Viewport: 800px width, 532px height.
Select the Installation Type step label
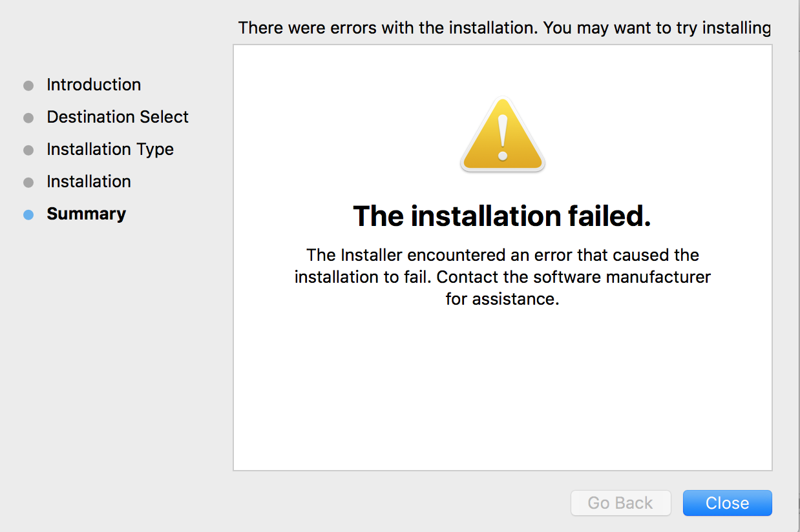tap(110, 149)
